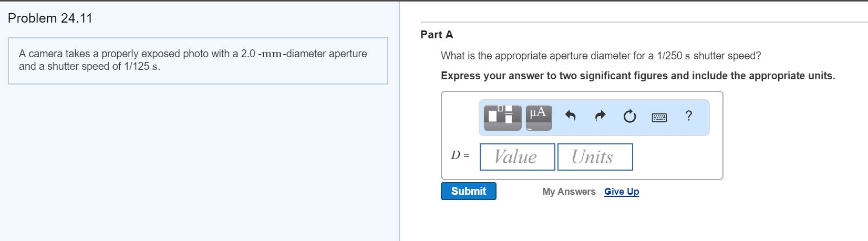Open the My Answers link
The width and height of the screenshot is (868, 241).
coord(569,192)
